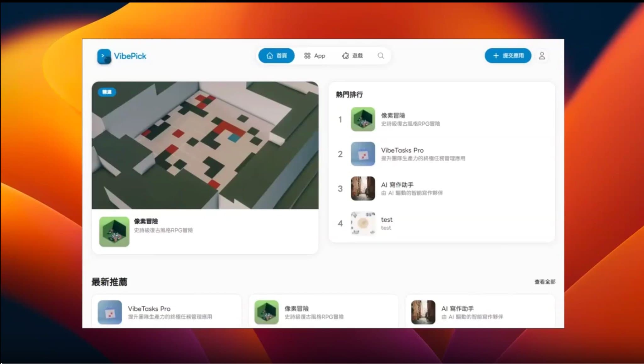Viewport: 644px width, 364px height.
Task: Select the 精選 badge on the featured banner
Action: 107,92
